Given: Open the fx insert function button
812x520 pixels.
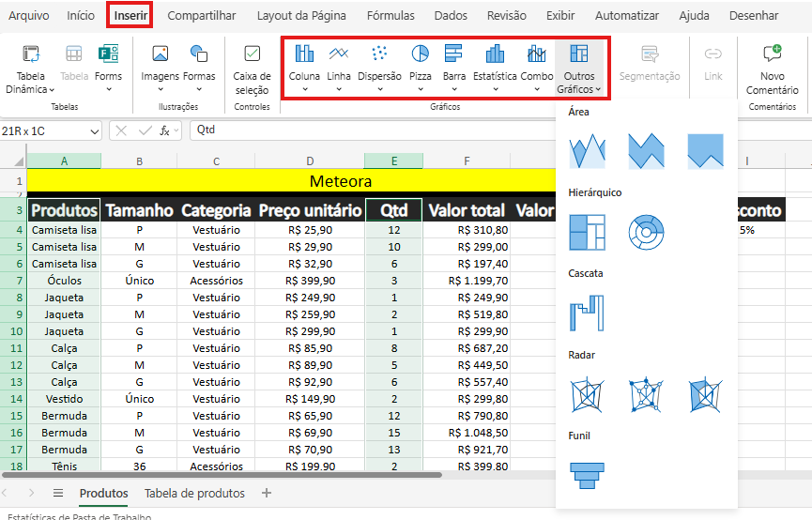Looking at the screenshot, I should point(164,131).
